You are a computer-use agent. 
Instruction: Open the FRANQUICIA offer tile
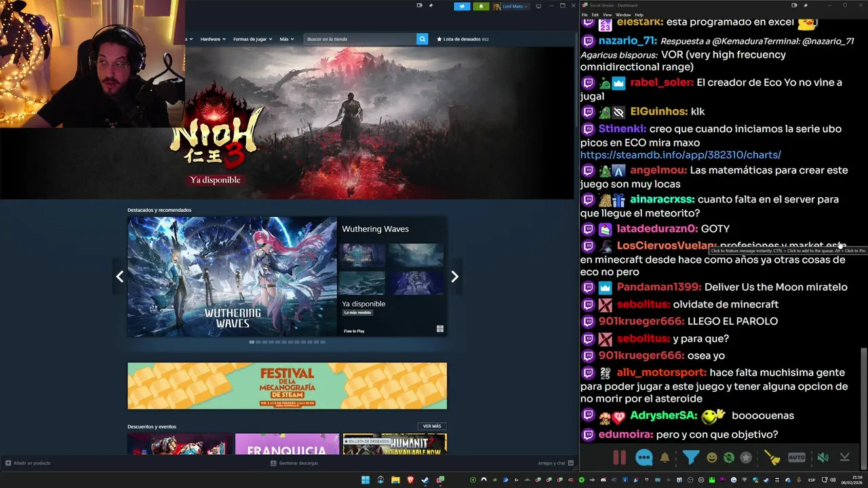pyautogui.click(x=287, y=445)
